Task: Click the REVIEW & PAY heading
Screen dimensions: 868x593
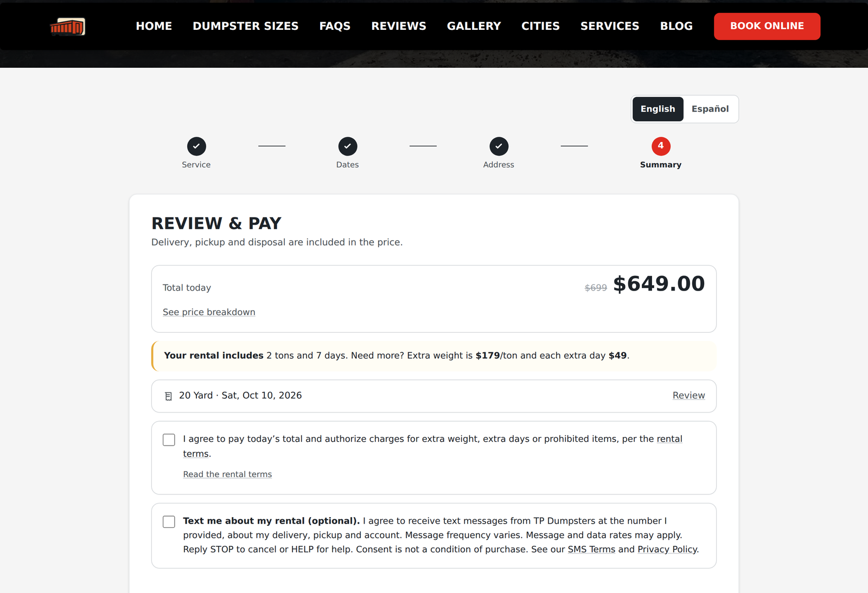Action: tap(216, 223)
